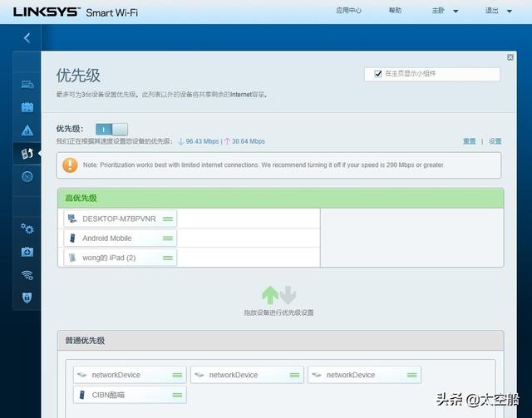Screen dimensions: 532x418
Task: Open the Wireless Wi-Fi sidebar icon
Action: [x=27, y=275]
